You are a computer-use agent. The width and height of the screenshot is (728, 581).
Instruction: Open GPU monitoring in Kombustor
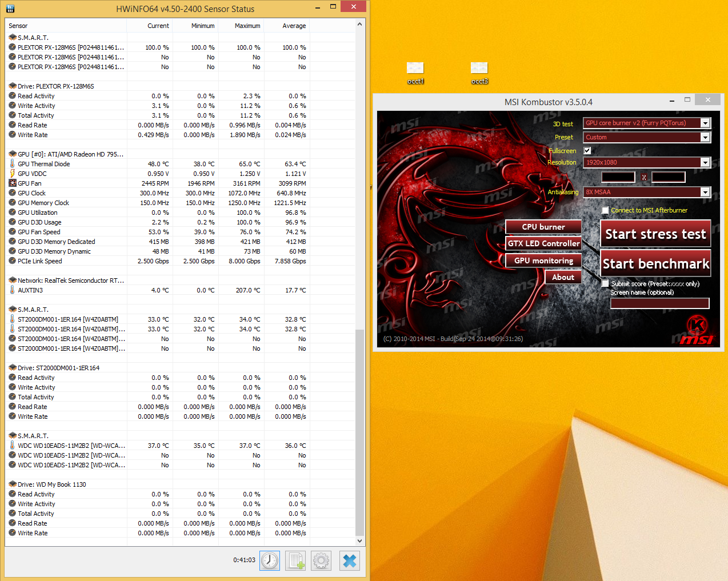(543, 261)
